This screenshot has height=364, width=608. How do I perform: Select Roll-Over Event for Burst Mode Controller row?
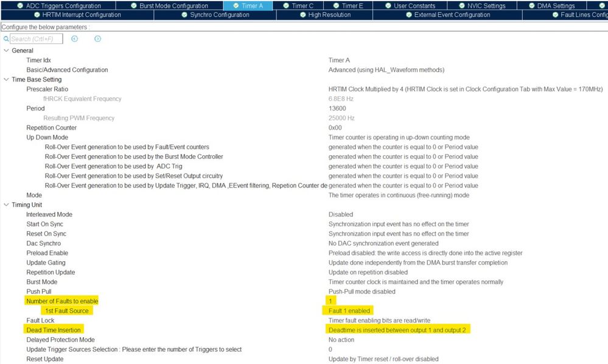134,156
